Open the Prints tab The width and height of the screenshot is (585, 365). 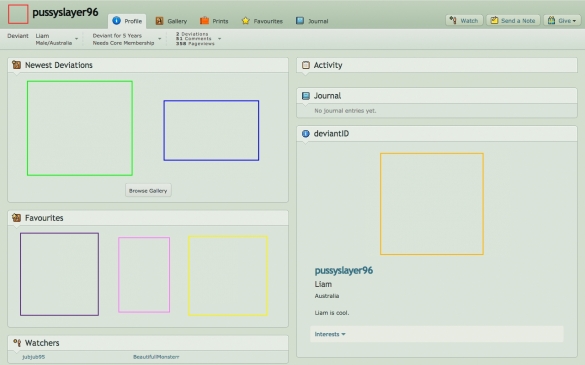point(214,21)
